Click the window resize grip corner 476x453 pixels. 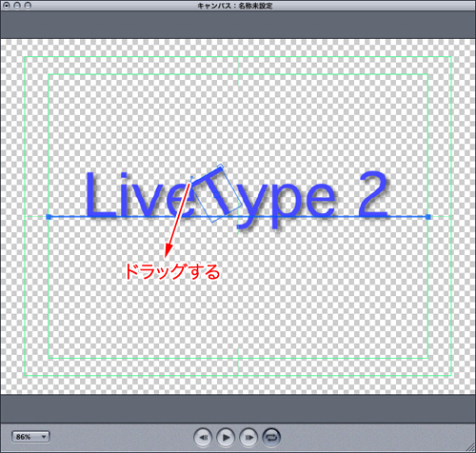coord(471,448)
